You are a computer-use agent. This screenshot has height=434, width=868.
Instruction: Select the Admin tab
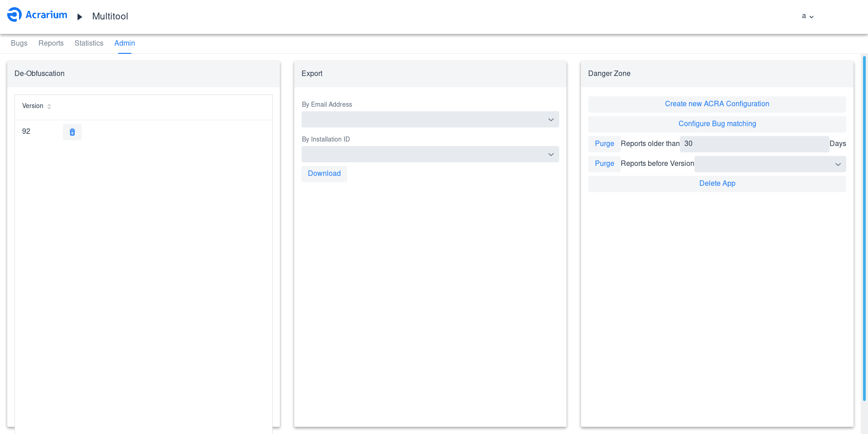[x=125, y=43]
